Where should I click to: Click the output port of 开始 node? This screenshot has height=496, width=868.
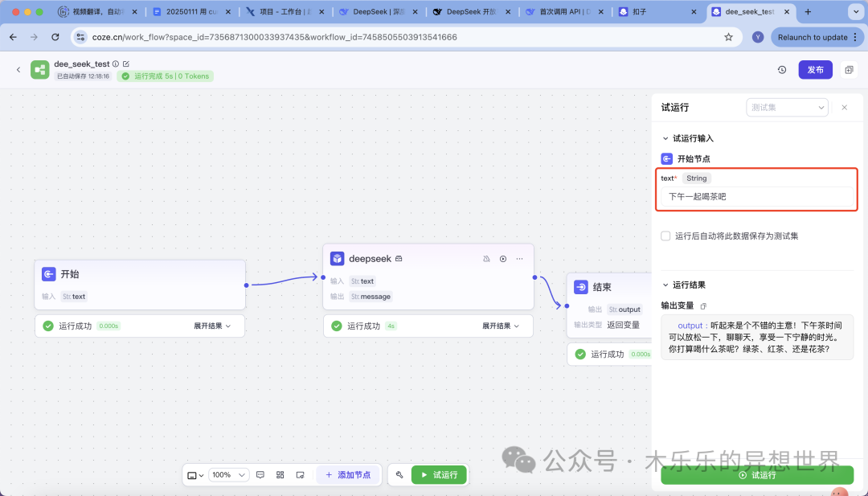(x=247, y=285)
